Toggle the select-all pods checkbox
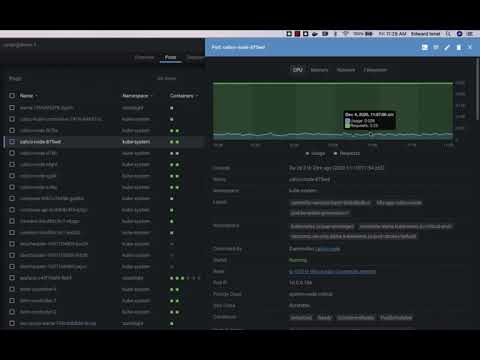The image size is (480, 360). 12,96
